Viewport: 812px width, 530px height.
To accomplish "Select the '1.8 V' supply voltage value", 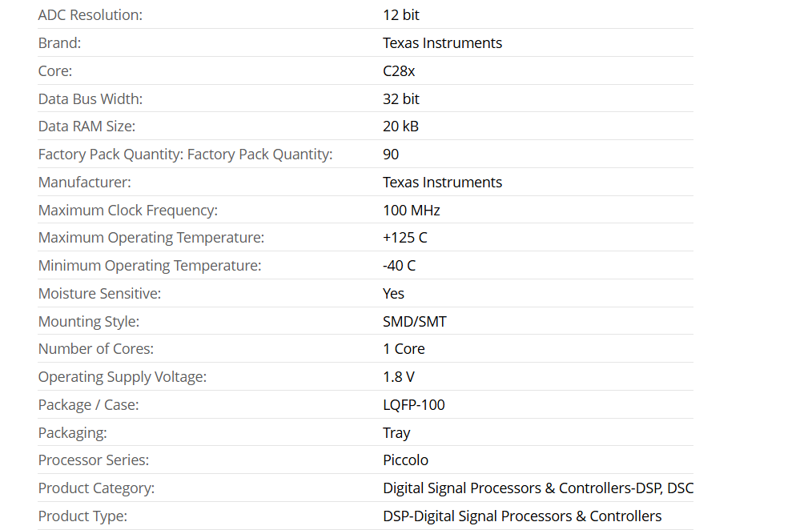I will pos(398,377).
